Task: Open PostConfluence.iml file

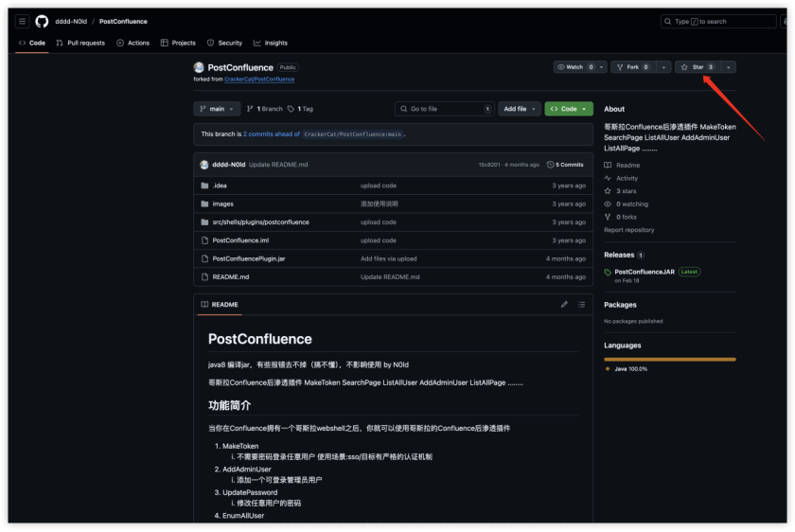Action: (x=240, y=240)
